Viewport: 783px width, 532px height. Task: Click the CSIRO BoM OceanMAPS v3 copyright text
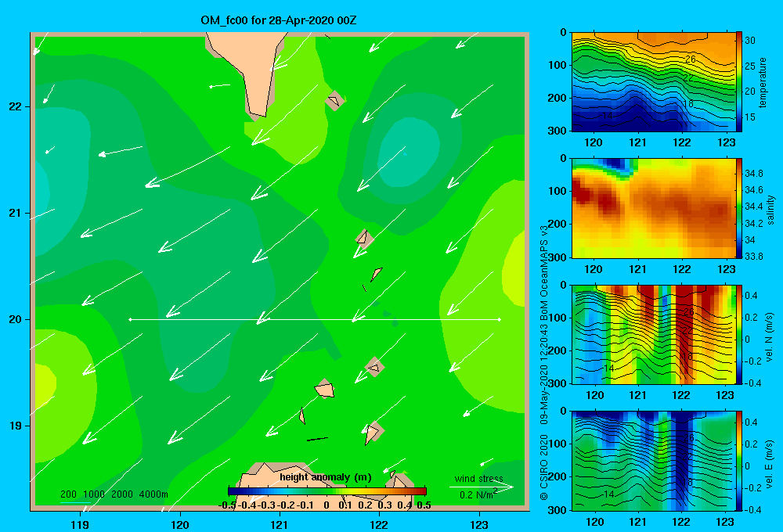click(x=544, y=362)
